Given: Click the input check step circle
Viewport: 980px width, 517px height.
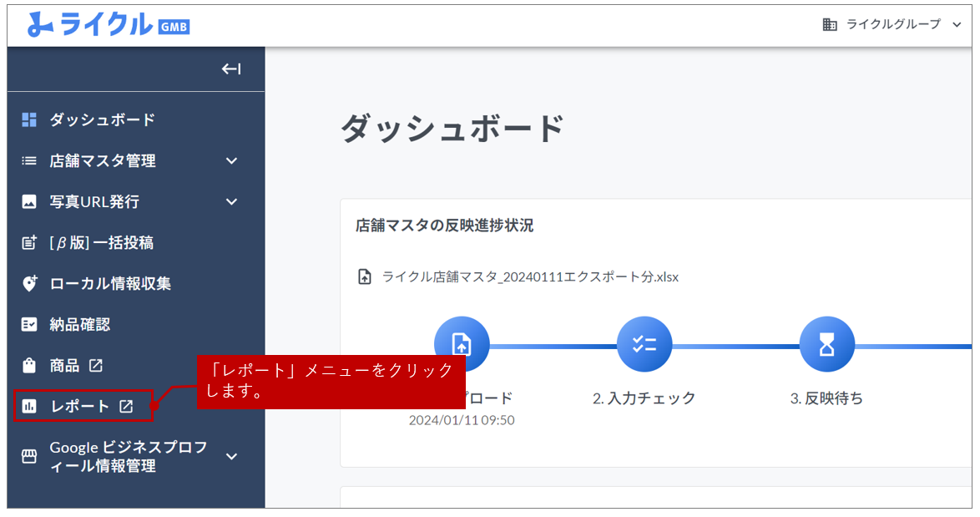Looking at the screenshot, I should tap(644, 344).
